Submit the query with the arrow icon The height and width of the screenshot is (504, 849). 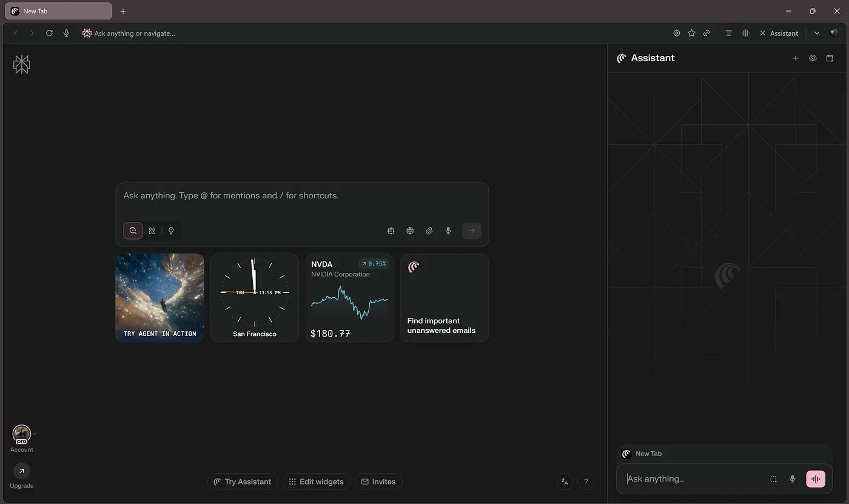point(471,230)
